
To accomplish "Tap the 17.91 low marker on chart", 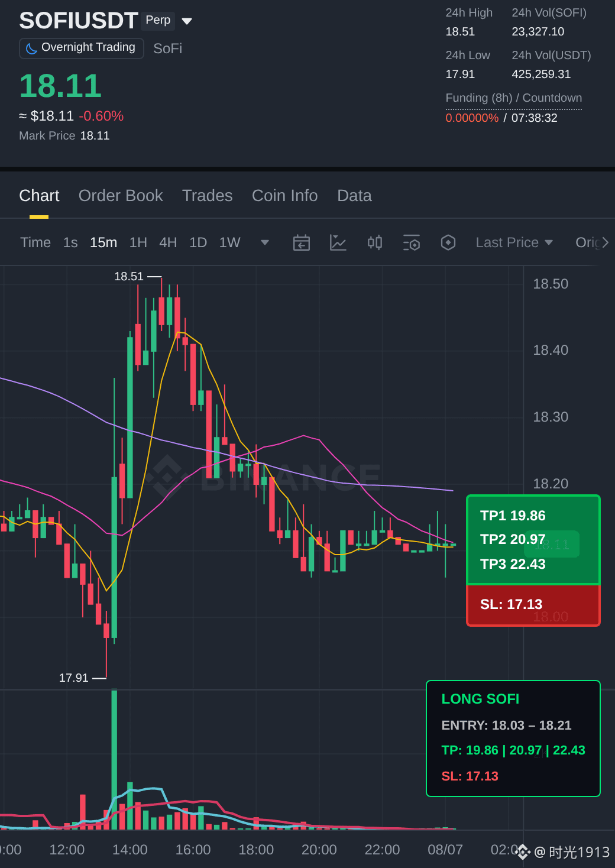I will (x=74, y=678).
